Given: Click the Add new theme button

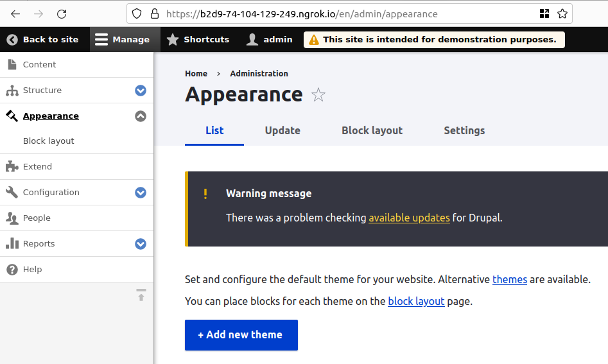Looking at the screenshot, I should (x=241, y=334).
